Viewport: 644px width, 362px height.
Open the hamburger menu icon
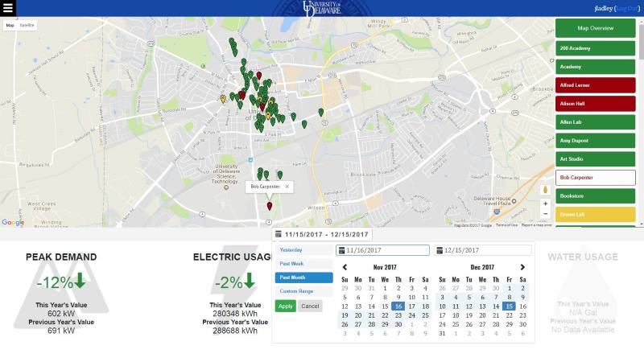pos(8,8)
